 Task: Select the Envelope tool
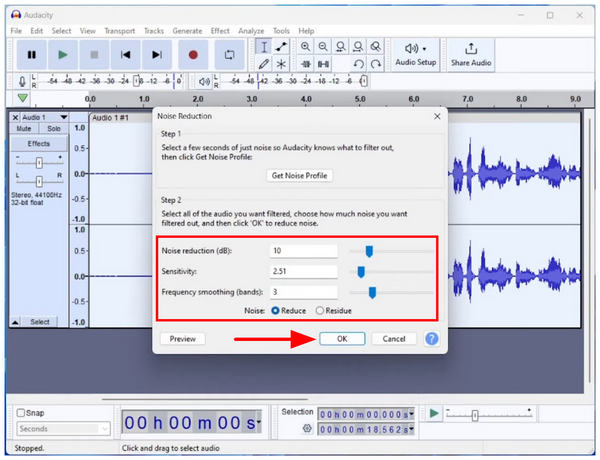tap(281, 47)
